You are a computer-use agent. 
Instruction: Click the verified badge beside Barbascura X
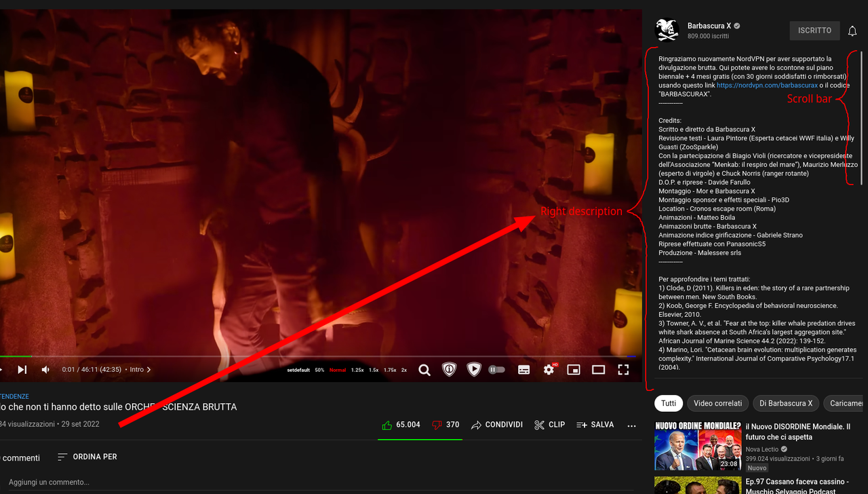coord(737,26)
